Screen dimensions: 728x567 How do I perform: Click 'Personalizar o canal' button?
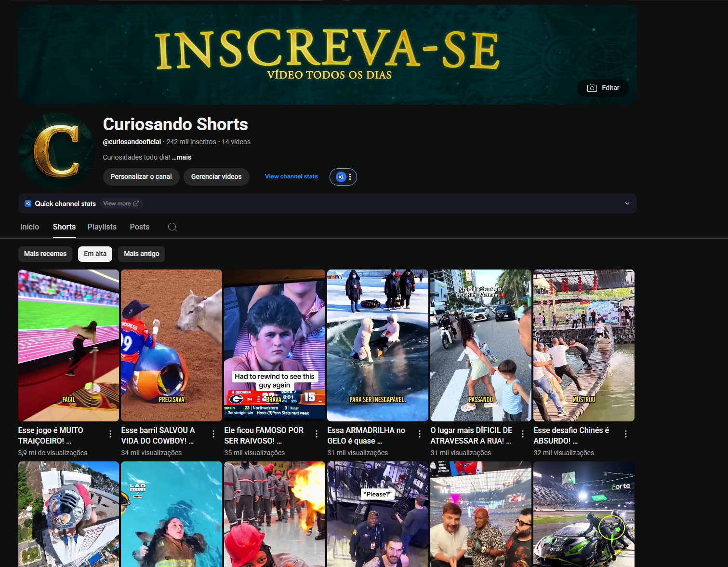pos(141,177)
